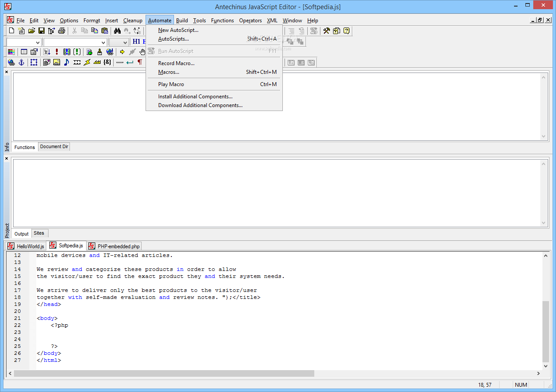Click the closing </html> tag text

[x=49, y=360]
